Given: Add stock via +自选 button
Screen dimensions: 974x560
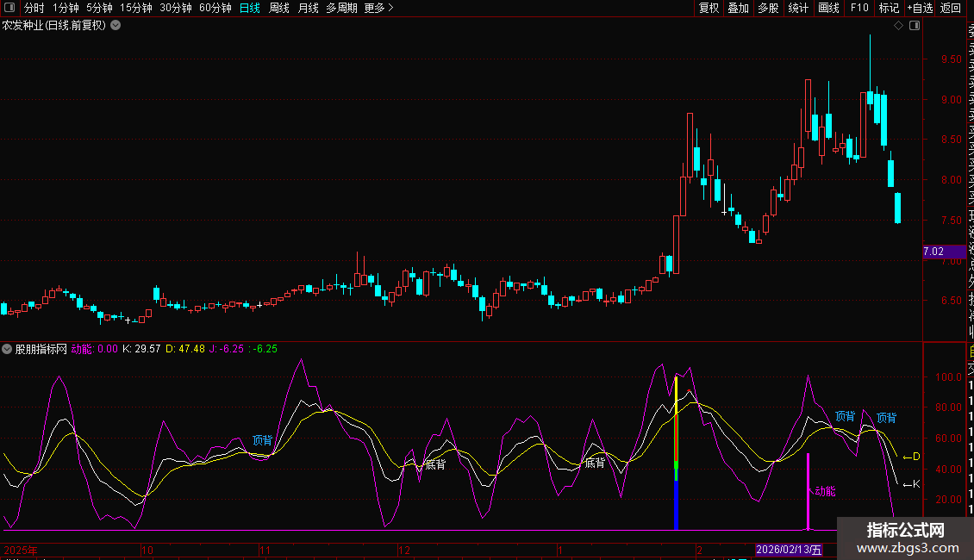Looking at the screenshot, I should tap(919, 8).
